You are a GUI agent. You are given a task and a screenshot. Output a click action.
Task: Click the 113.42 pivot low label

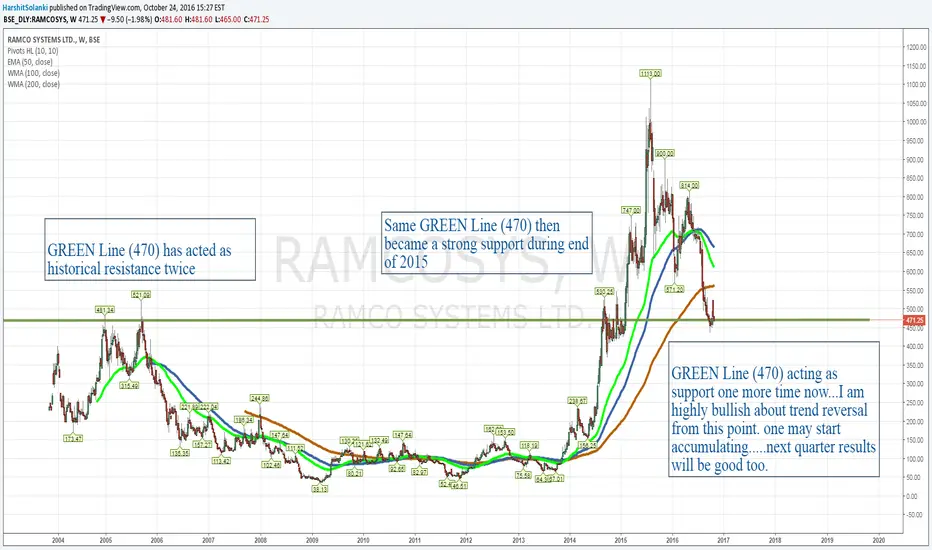[221, 461]
